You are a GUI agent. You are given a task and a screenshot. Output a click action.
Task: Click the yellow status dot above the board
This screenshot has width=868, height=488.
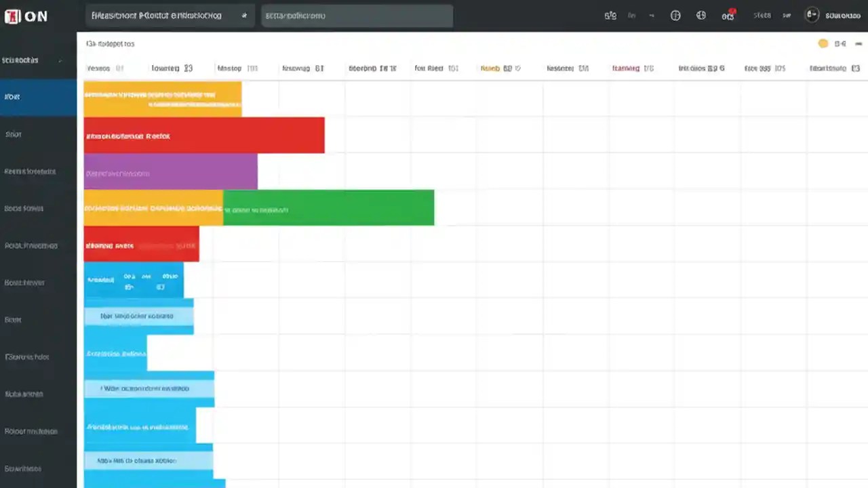click(823, 43)
